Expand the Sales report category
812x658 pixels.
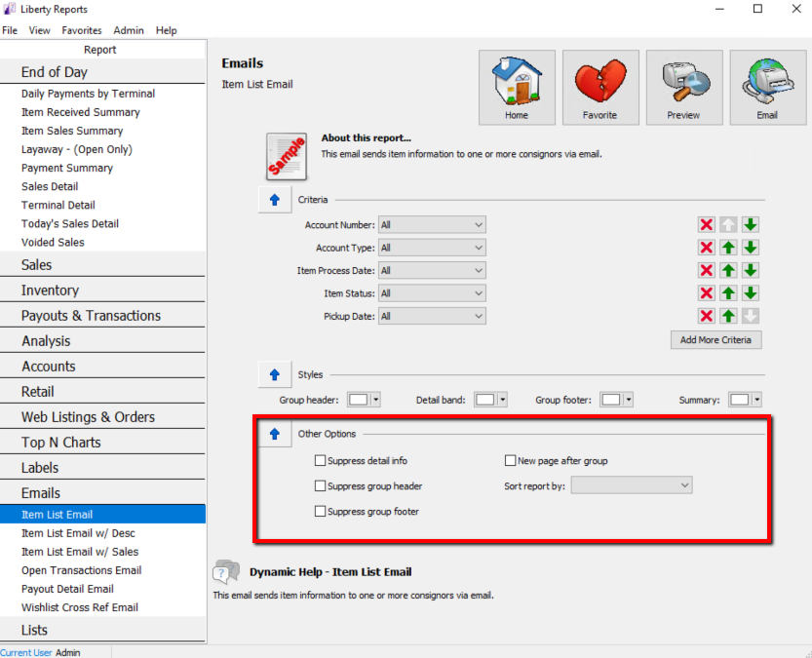click(102, 265)
